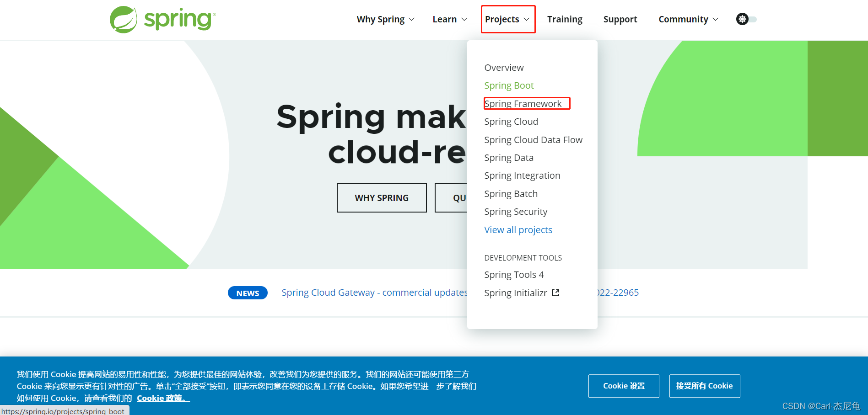Open Spring Tools 4

click(x=514, y=275)
